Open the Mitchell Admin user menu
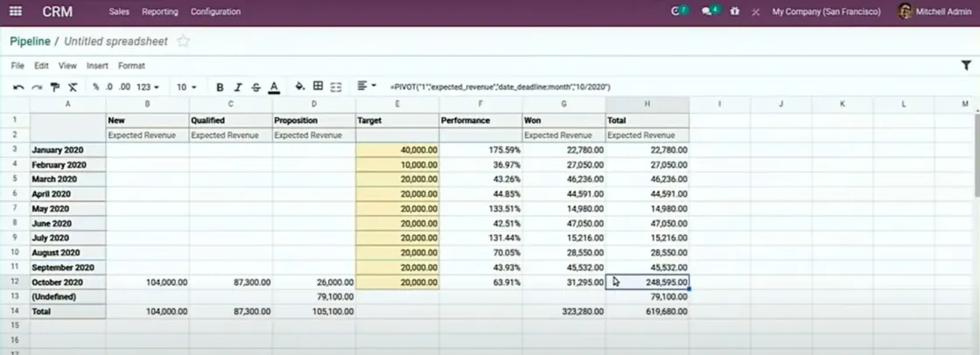980x355 pixels. 934,11
